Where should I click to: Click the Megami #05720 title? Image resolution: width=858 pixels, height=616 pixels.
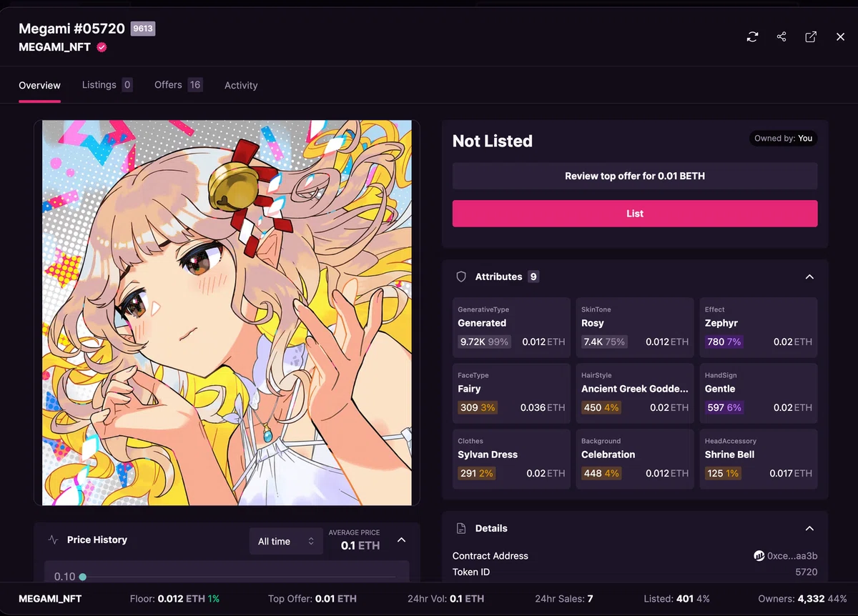click(x=71, y=29)
